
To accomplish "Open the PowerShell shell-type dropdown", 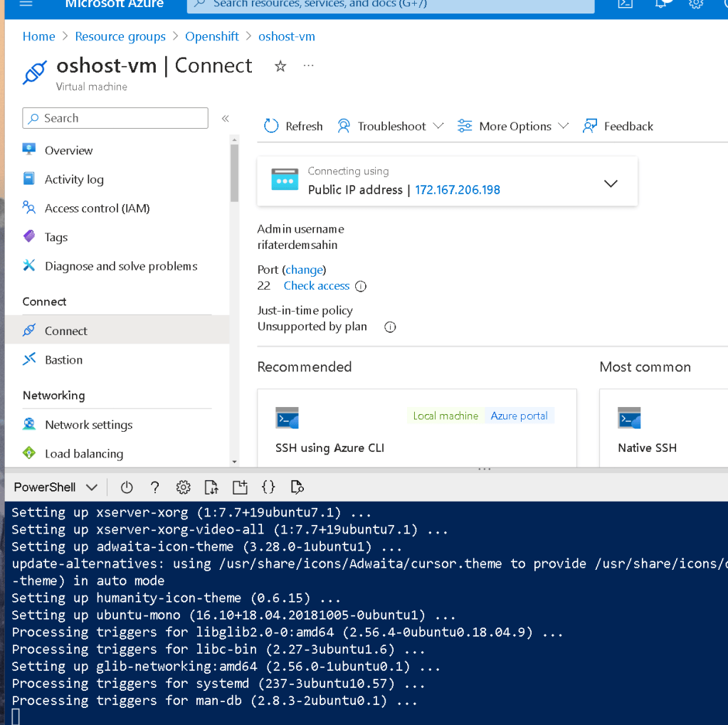I will [56, 487].
